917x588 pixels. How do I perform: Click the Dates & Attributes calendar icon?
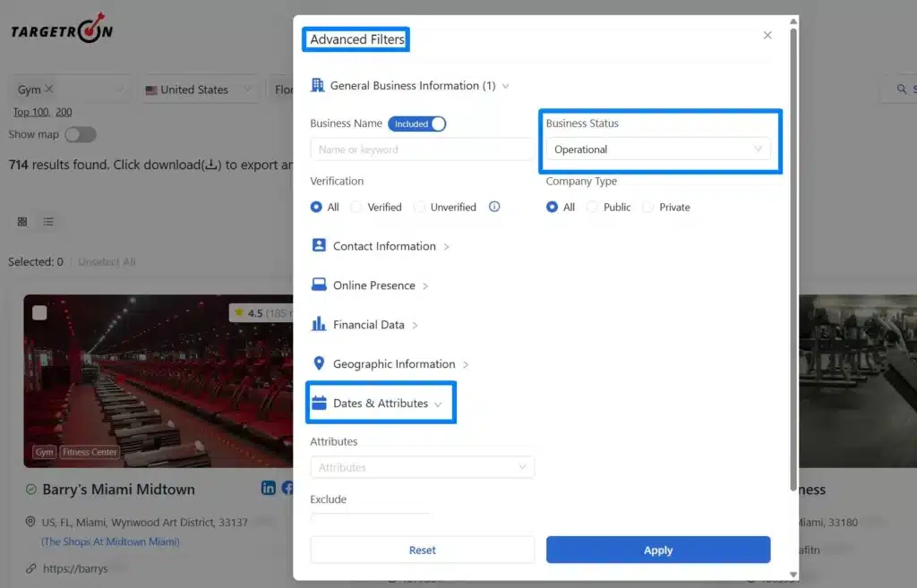318,403
